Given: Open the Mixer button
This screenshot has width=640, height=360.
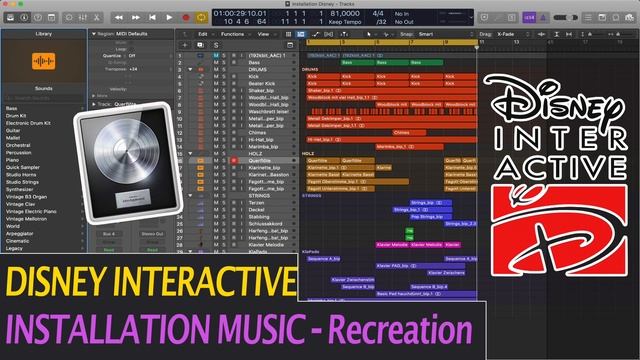Looking at the screenshot, I should (x=82, y=18).
